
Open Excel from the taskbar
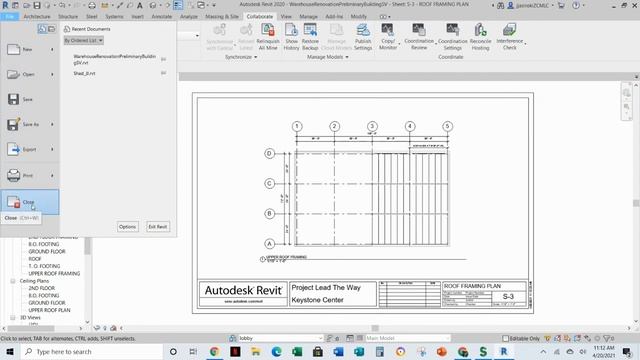tap(297, 352)
